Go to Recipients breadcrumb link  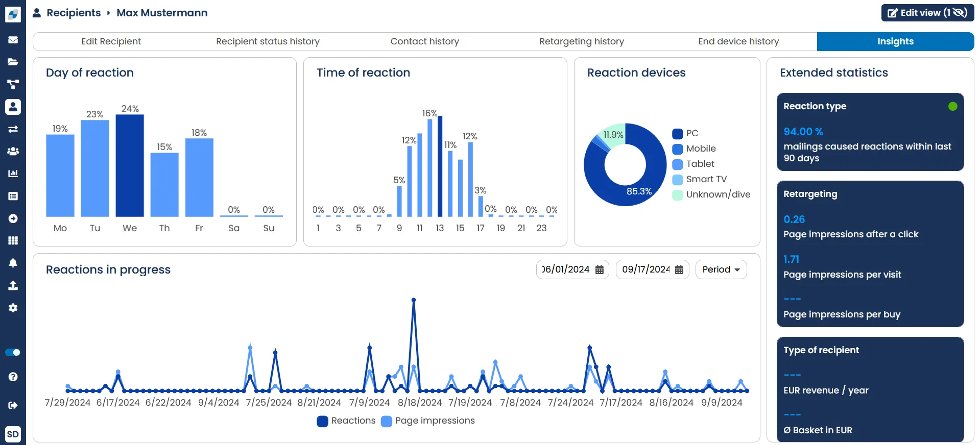(74, 13)
